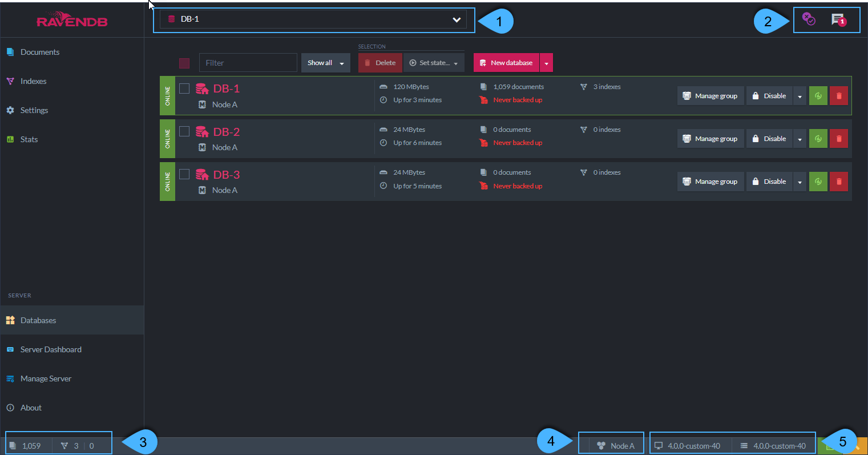Image resolution: width=868 pixels, height=455 pixels.
Task: Click the 1,059 documents text in DB-1 row
Action: click(x=518, y=87)
